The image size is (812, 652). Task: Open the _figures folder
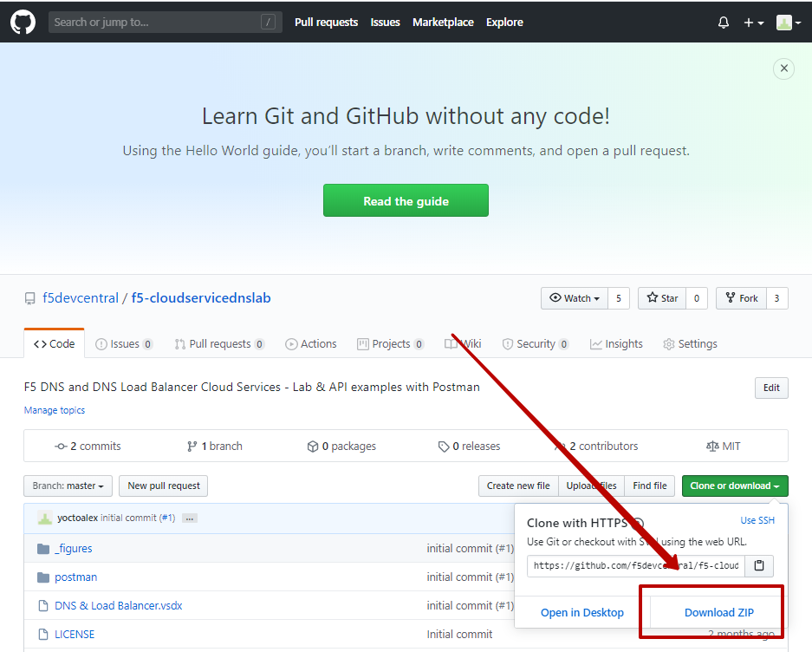[74, 548]
